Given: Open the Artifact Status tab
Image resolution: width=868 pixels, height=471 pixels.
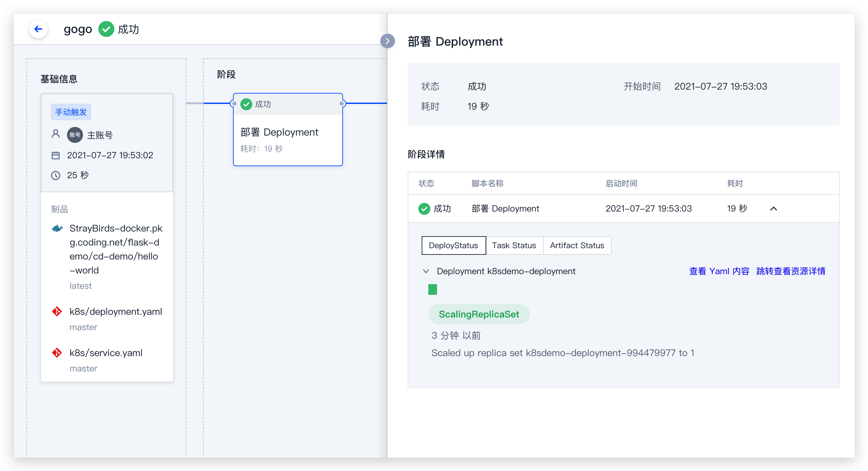Looking at the screenshot, I should [577, 245].
